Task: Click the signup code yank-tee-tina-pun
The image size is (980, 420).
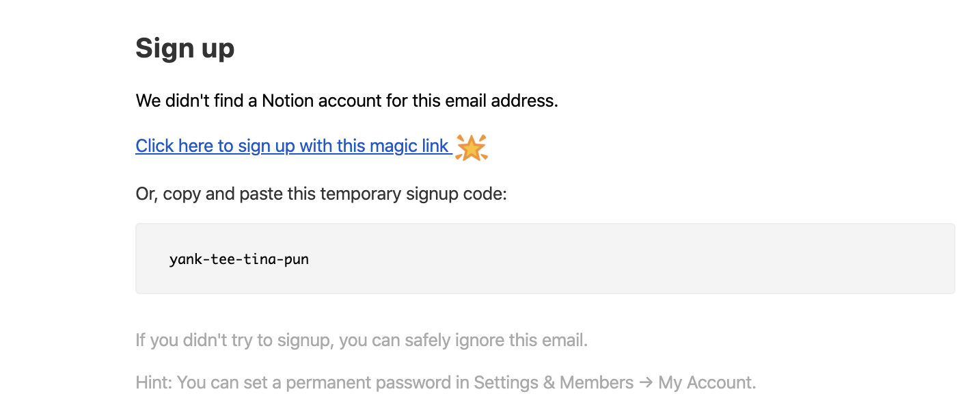Action: [239, 260]
